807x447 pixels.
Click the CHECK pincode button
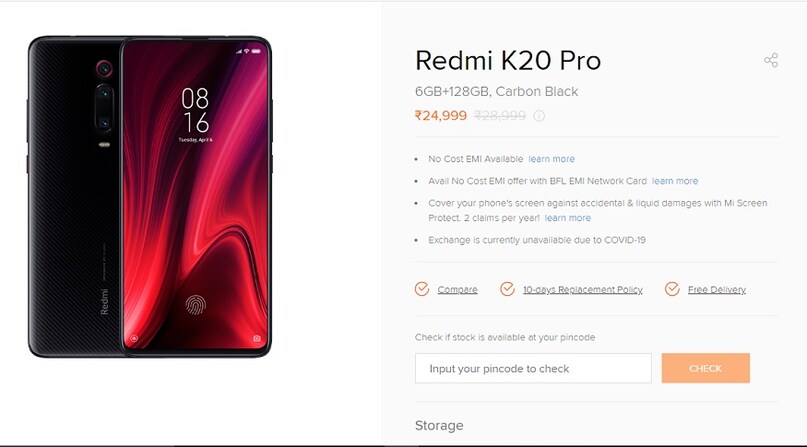tap(706, 368)
